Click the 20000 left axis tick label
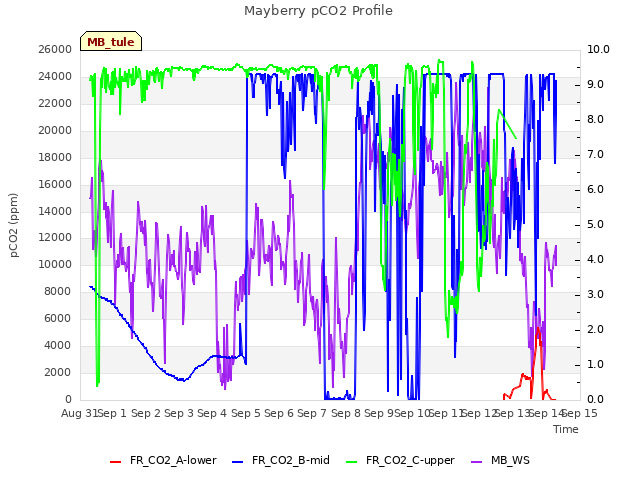This screenshot has height=480, width=640. [x=55, y=130]
